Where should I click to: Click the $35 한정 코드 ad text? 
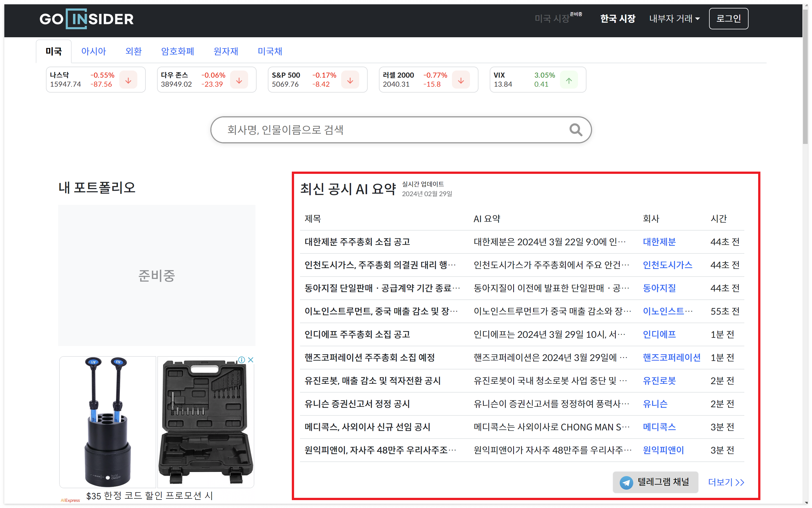point(150,496)
